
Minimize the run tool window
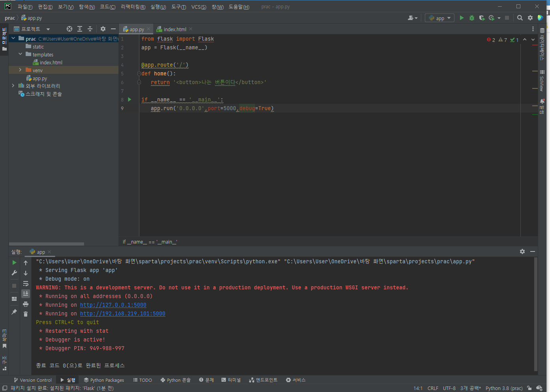(x=533, y=251)
